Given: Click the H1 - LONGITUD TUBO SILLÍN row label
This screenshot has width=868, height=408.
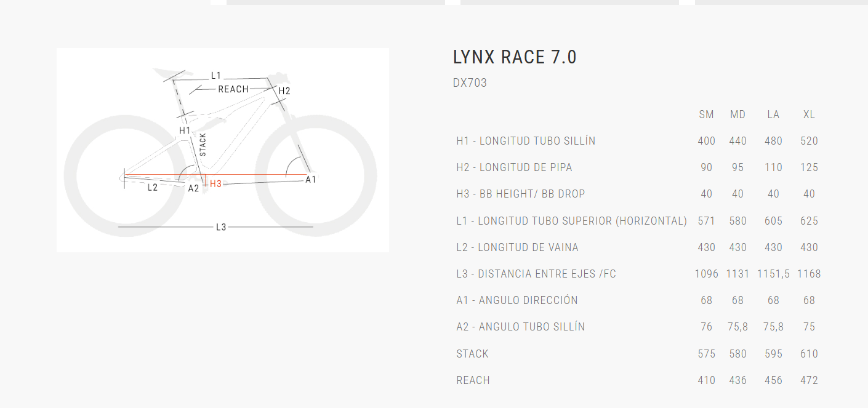Looking at the screenshot, I should (526, 141).
